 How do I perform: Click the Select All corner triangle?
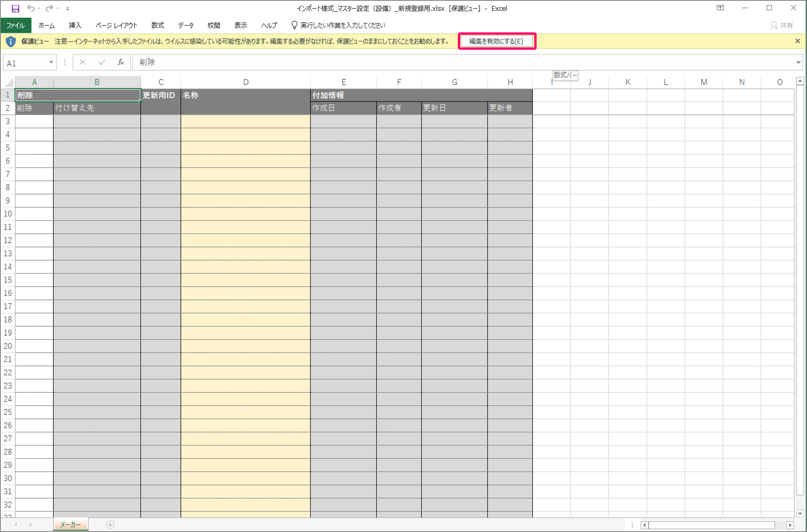tap(8, 82)
